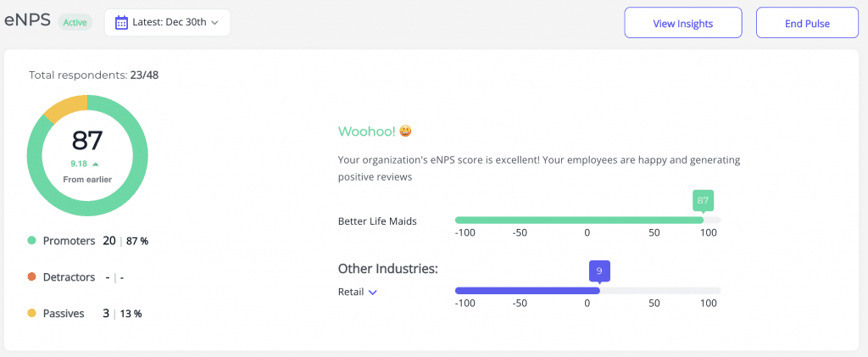Click the purple Retail industry score bar
Image resolution: width=868 pixels, height=357 pixels.
527,290
